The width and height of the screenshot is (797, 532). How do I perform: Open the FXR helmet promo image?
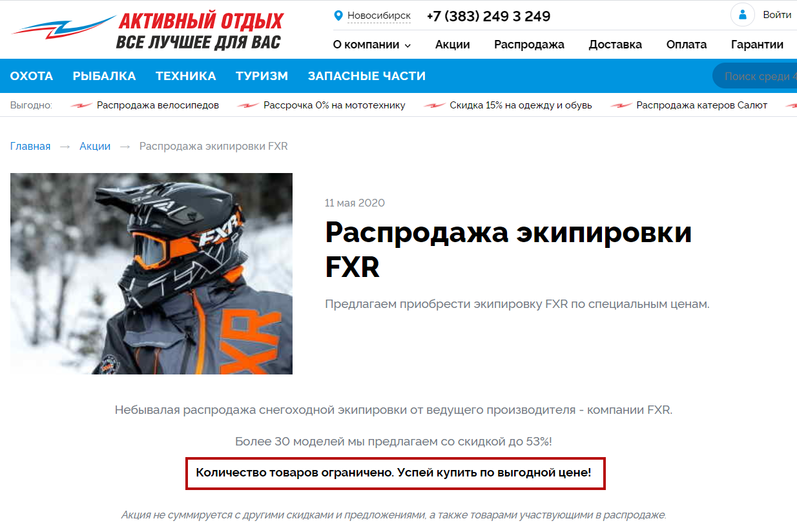coord(151,274)
